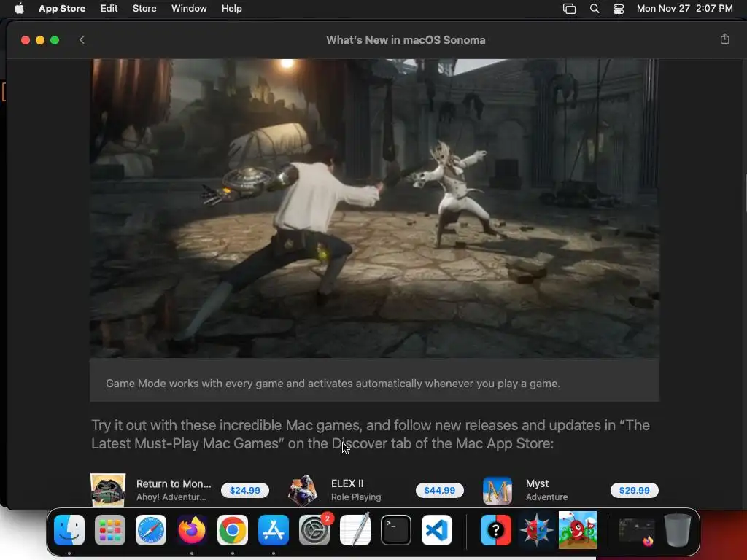Buy Return to Monkey Island for $24.99
747x560 pixels.
click(245, 490)
